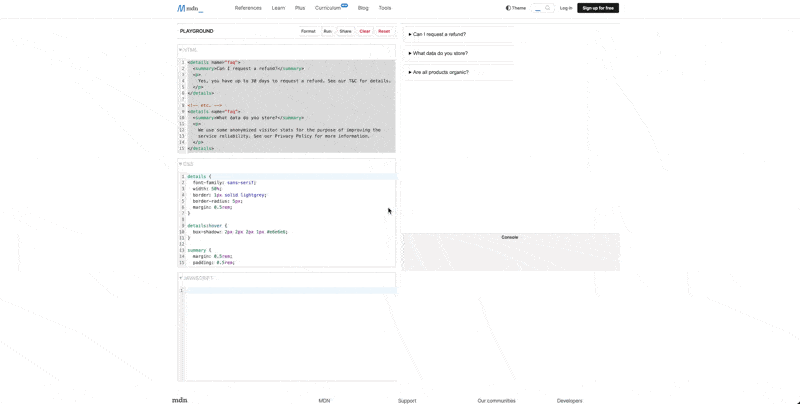Click the footer mdn logo
This screenshot has height=404, width=800.
(180, 400)
